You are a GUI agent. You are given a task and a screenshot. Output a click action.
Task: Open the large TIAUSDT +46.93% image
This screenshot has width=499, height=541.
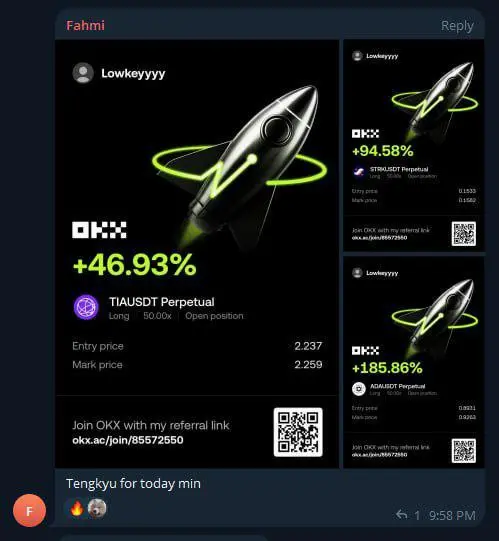coord(197,254)
